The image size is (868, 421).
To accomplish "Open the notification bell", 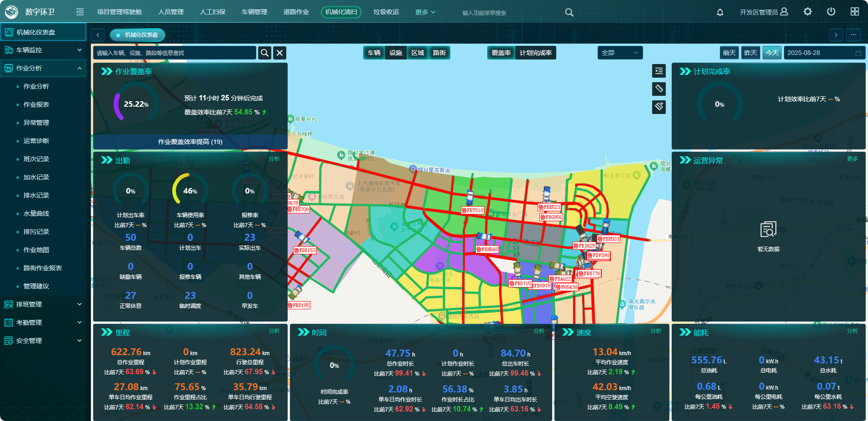I will click(720, 12).
